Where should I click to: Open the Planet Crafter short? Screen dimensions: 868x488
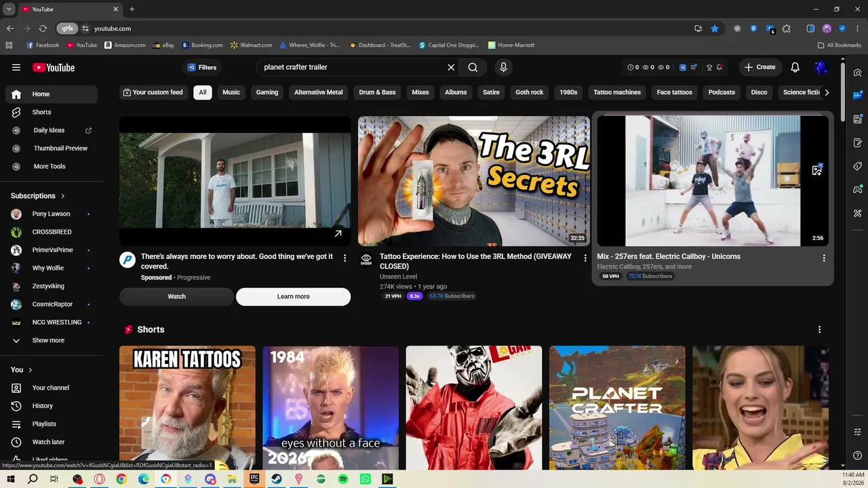pos(617,408)
